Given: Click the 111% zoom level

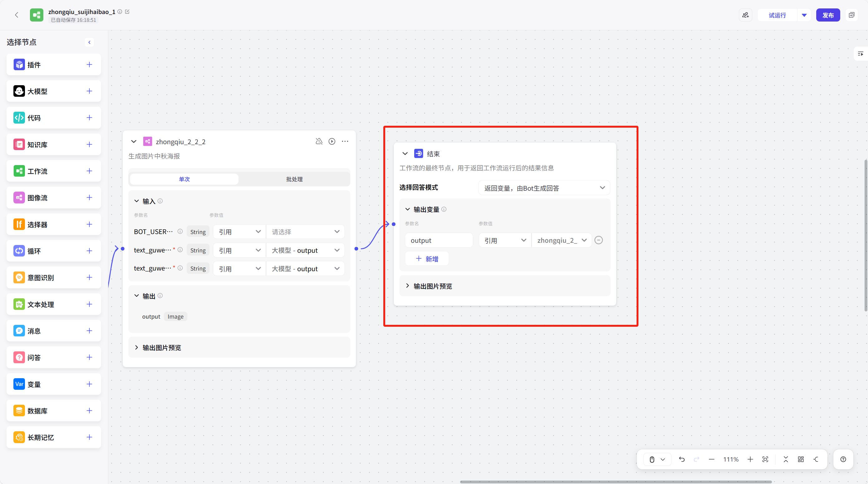Looking at the screenshot, I should coord(731,459).
